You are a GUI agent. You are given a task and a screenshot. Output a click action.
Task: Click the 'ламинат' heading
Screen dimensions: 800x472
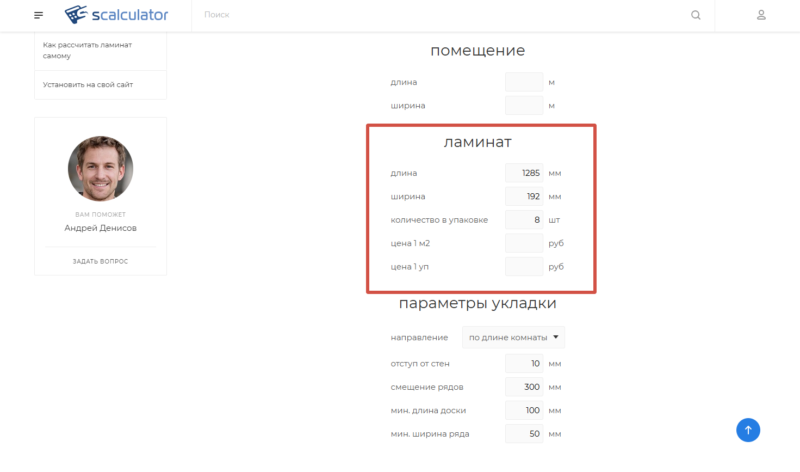(478, 142)
